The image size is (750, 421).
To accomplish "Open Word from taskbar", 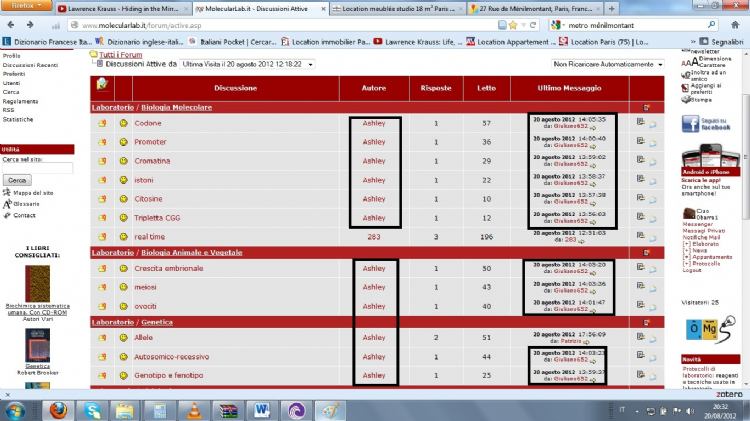I will click(x=262, y=410).
